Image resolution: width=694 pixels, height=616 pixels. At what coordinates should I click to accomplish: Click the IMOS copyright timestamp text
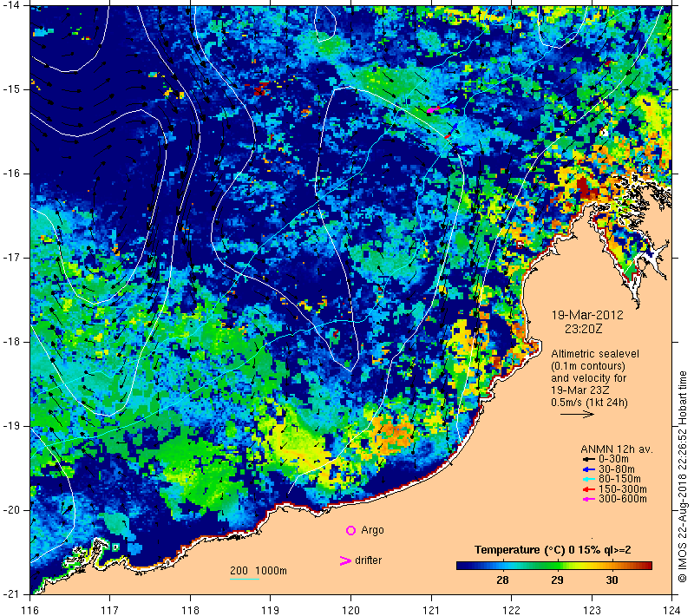(x=682, y=477)
